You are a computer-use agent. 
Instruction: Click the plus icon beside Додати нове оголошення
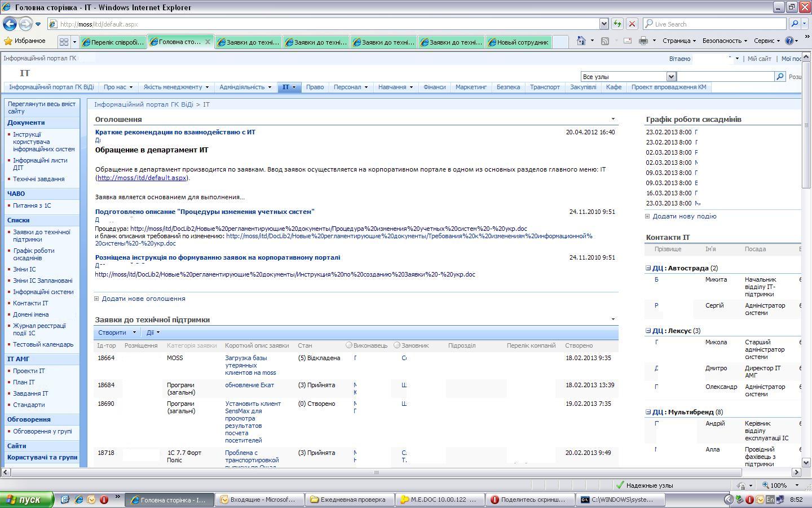pyautogui.click(x=96, y=299)
